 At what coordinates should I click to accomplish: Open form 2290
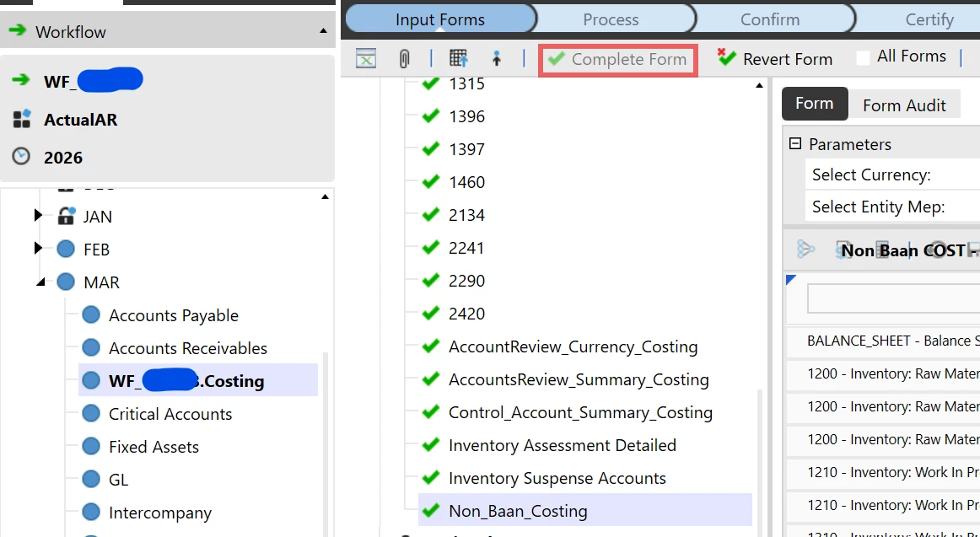(466, 281)
